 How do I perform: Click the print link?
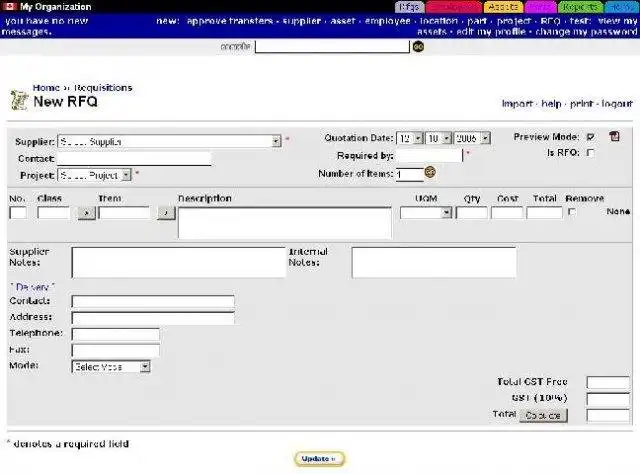point(581,104)
